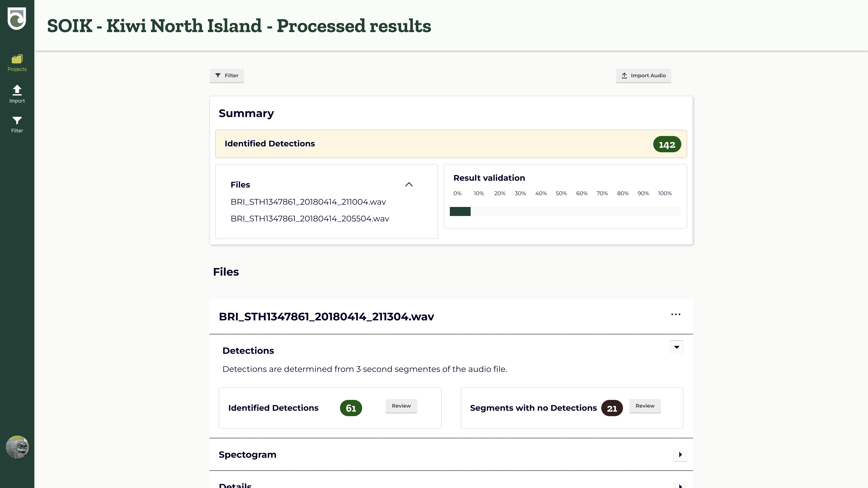
Task: Open Import in the sidebar
Action: (x=17, y=94)
